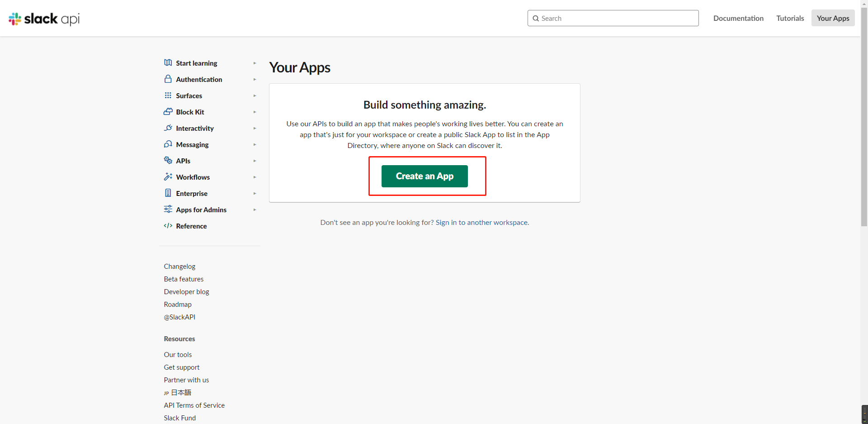
Task: Click the Authentication lock icon
Action: [x=168, y=79]
